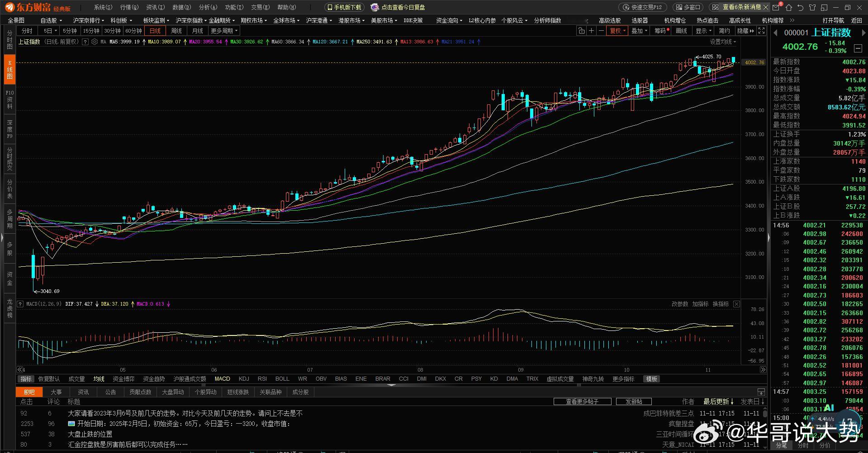The image size is (868, 453).
Task: Click the undo/back arrow icon in title bar
Action: (800, 7)
